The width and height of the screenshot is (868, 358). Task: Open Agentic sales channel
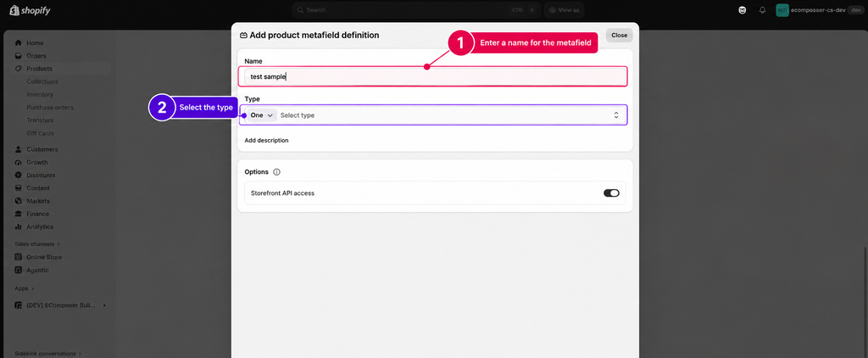point(37,271)
